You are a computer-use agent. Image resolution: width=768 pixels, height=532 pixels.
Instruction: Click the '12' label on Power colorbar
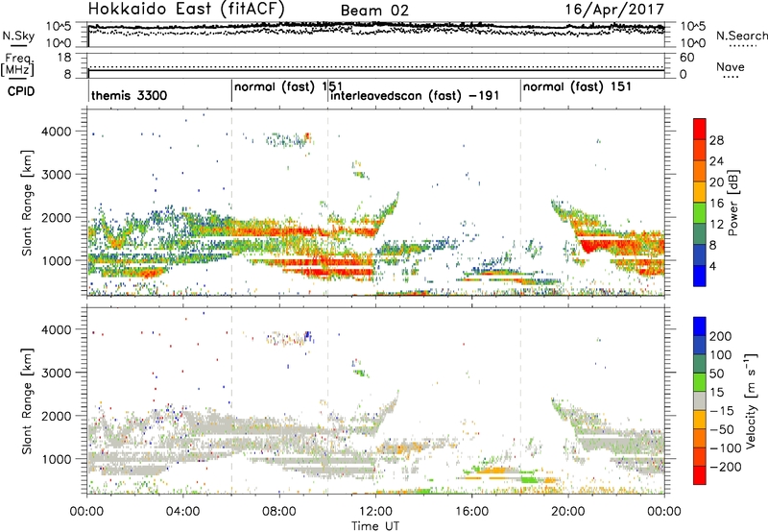tap(716, 225)
